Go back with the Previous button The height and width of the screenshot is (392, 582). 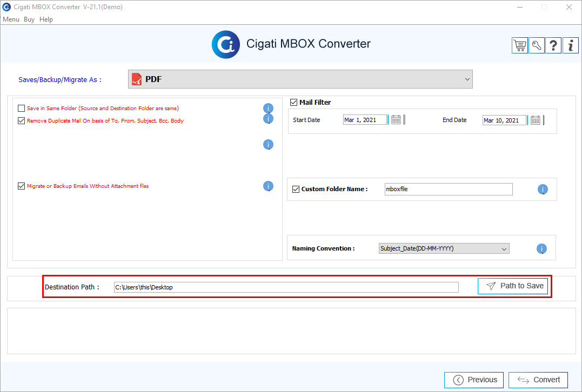473,380
